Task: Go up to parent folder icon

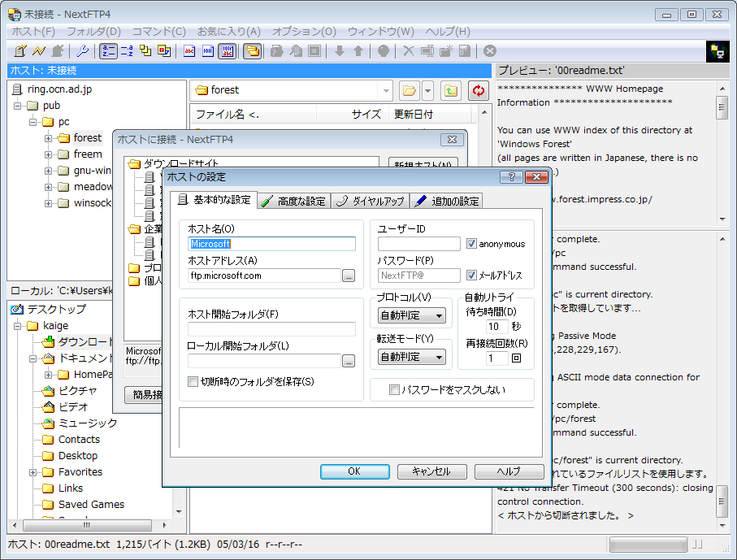Action: (451, 90)
